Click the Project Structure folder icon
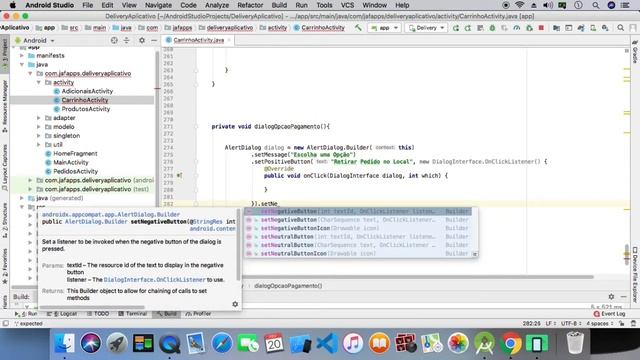The width and height of the screenshot is (640, 360). [556, 28]
